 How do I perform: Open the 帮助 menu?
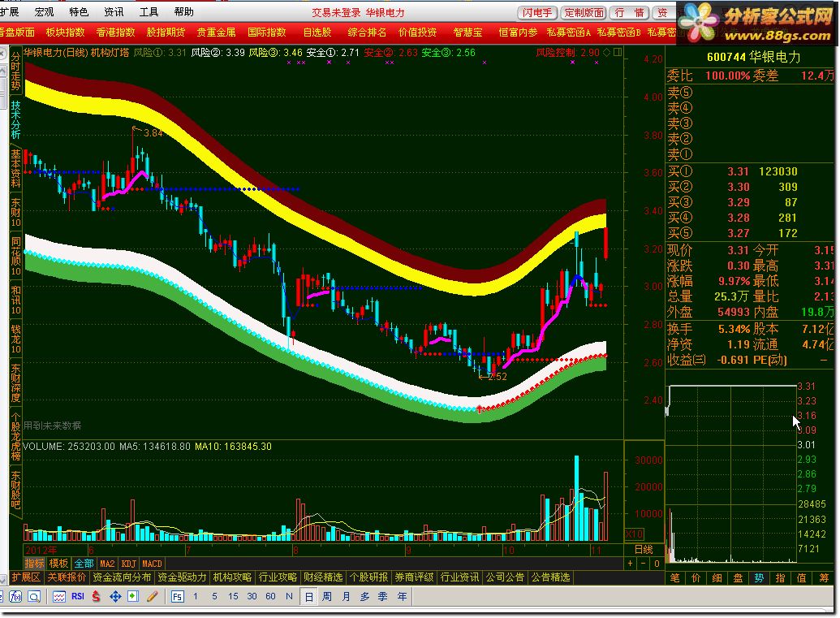point(183,11)
